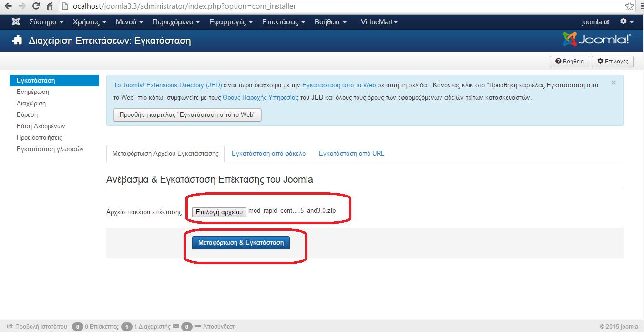
Task: Open the Επεκτάσεις menu
Action: pyautogui.click(x=283, y=22)
